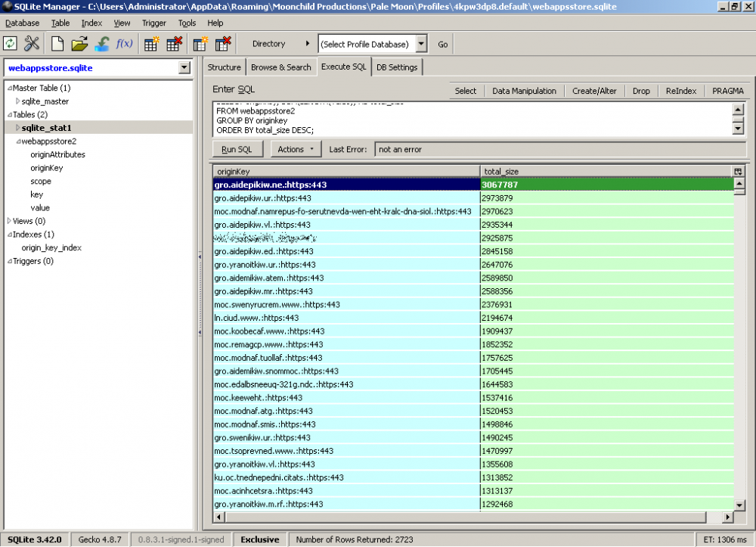Click the Refresh icon in toolbar
This screenshot has height=547, width=756.
(x=11, y=44)
